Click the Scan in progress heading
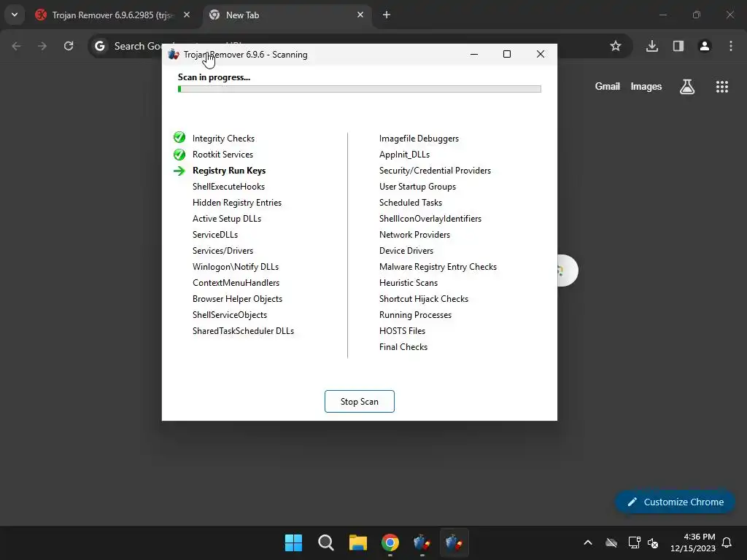Image resolution: width=747 pixels, height=560 pixels. point(214,77)
